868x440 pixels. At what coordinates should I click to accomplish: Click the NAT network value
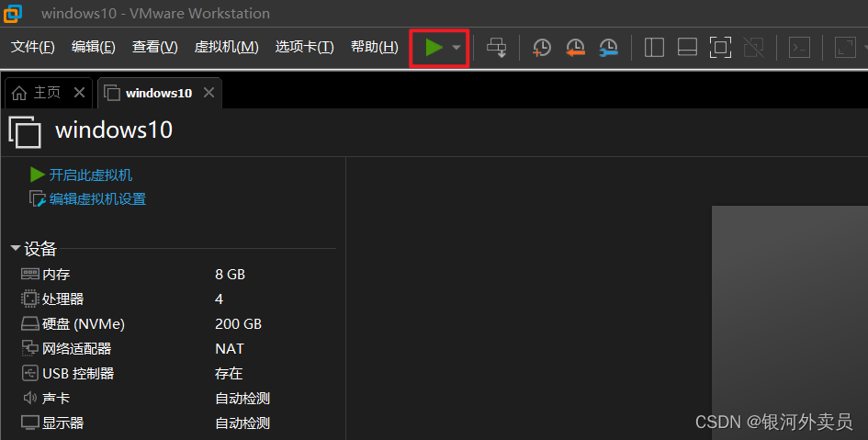pyautogui.click(x=230, y=349)
